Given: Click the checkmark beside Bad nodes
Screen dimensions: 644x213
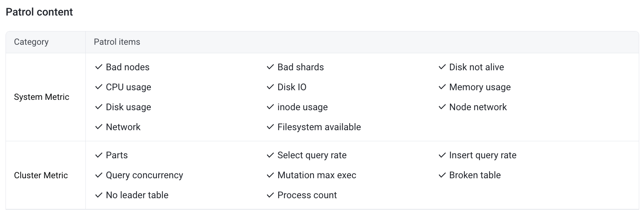Looking at the screenshot, I should [99, 67].
